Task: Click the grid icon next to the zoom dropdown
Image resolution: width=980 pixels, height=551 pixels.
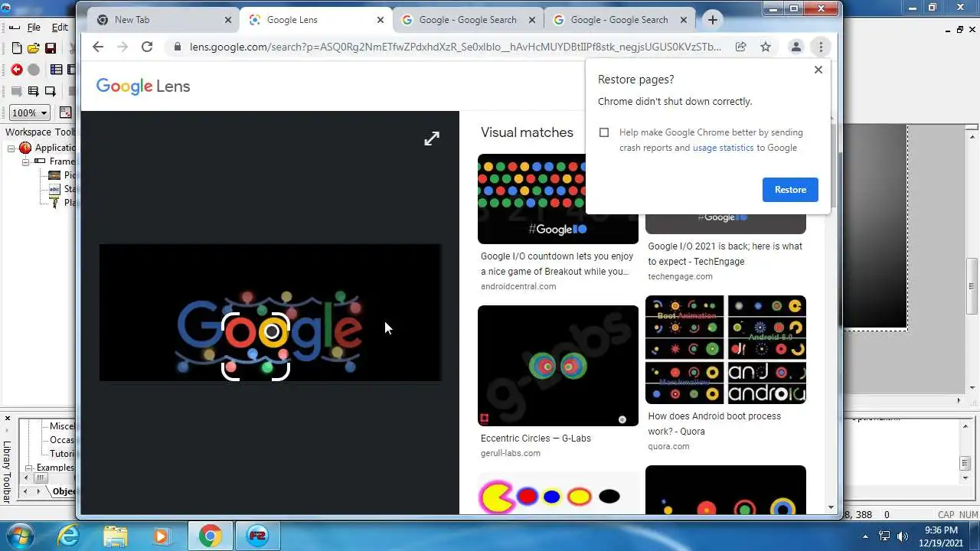Action: pyautogui.click(x=66, y=112)
